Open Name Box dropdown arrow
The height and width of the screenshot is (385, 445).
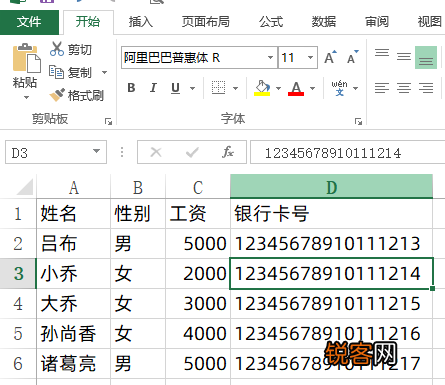(x=96, y=151)
